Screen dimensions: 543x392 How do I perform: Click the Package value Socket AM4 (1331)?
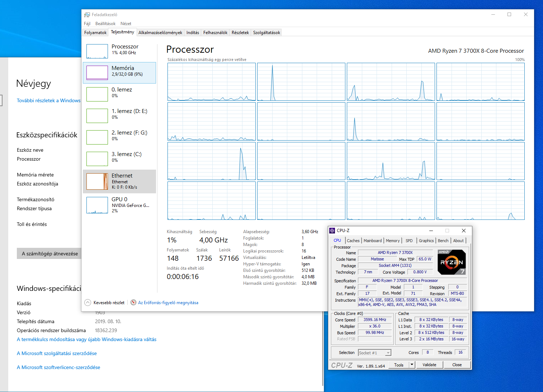point(395,265)
